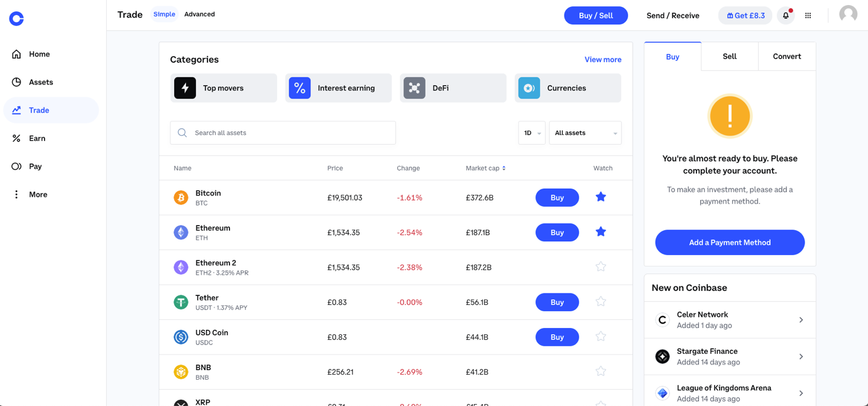Click the Bitcoin coin icon
868x406 pixels.
click(181, 197)
